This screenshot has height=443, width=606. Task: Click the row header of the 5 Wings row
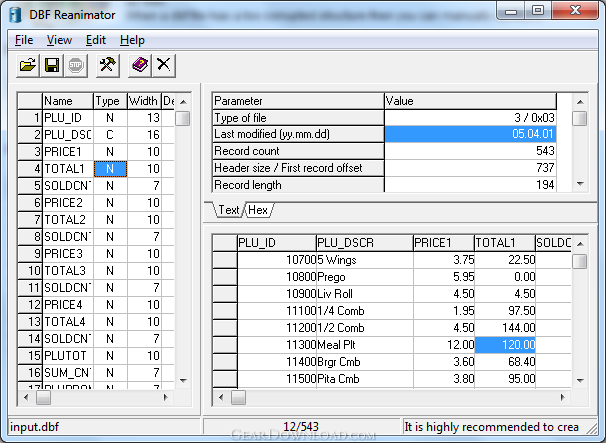click(225, 260)
